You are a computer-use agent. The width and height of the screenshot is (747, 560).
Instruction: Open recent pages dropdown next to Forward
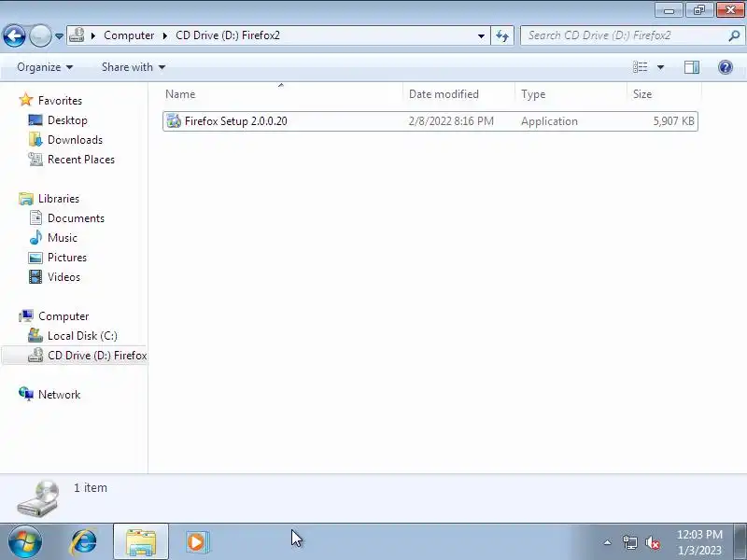(59, 36)
